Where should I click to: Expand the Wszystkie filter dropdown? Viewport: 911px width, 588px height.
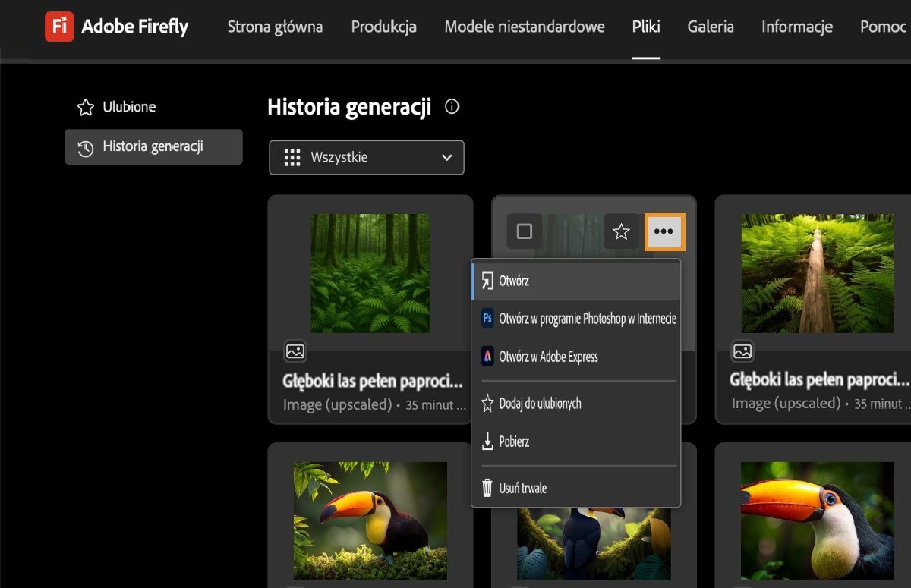click(x=367, y=158)
